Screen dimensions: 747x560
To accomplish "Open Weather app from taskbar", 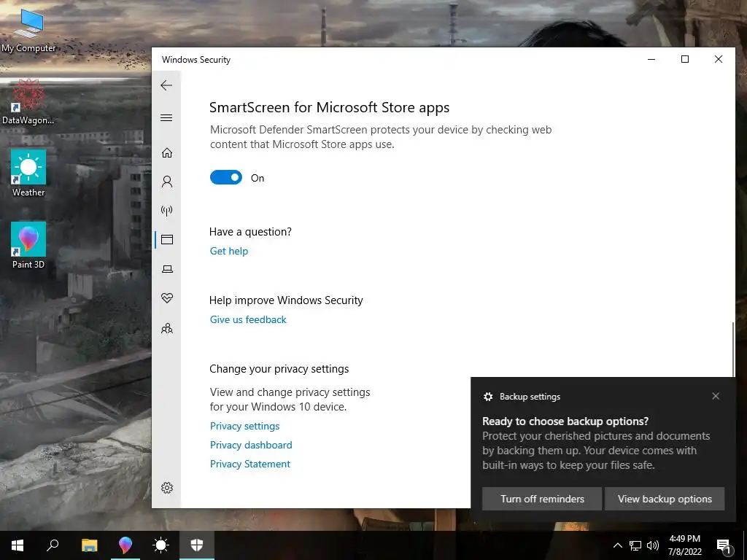I will (x=161, y=545).
